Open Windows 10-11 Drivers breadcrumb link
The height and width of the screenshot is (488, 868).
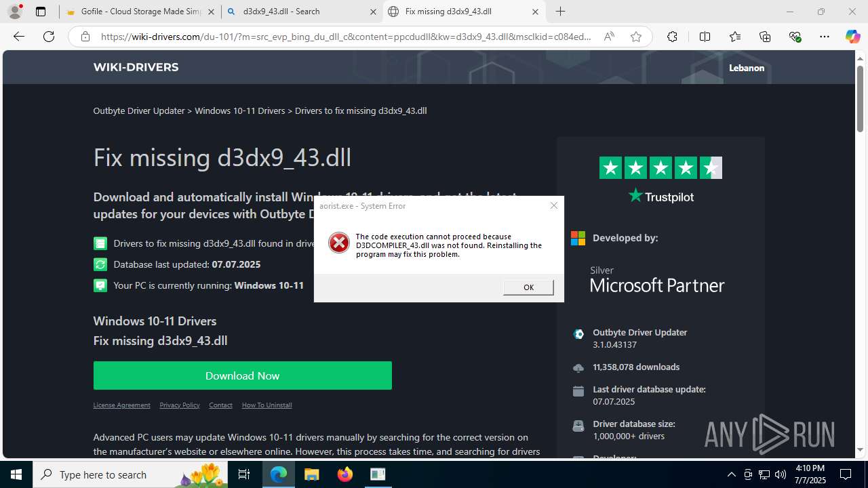click(240, 110)
